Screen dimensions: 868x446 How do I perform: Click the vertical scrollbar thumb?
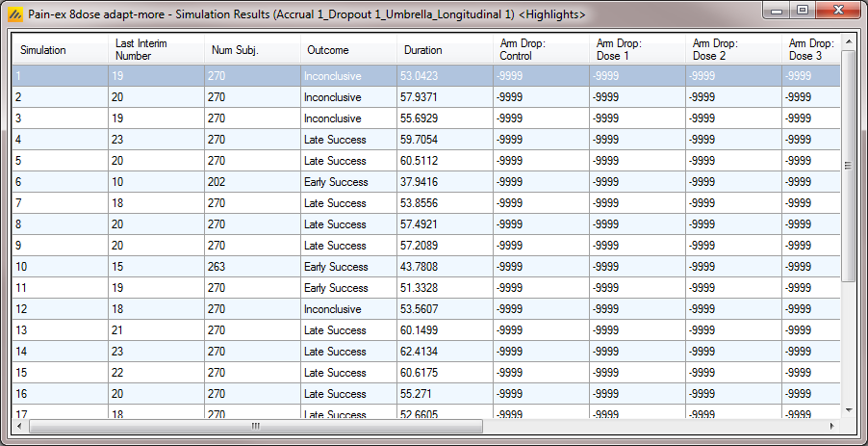[x=848, y=164]
